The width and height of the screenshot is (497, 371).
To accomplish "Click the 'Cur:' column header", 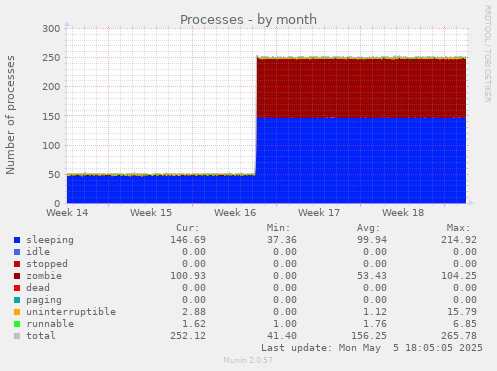I will click(188, 228).
